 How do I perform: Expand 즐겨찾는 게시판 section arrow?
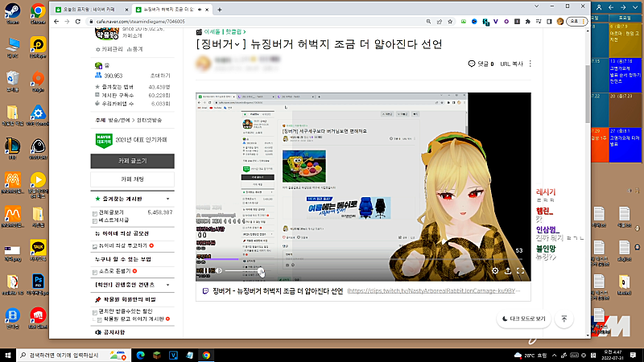click(168, 199)
